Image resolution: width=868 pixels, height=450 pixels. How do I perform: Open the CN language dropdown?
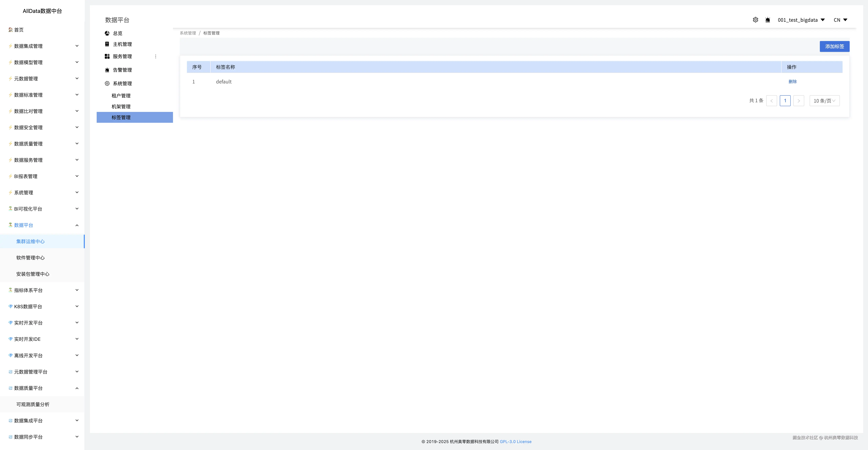coord(840,20)
